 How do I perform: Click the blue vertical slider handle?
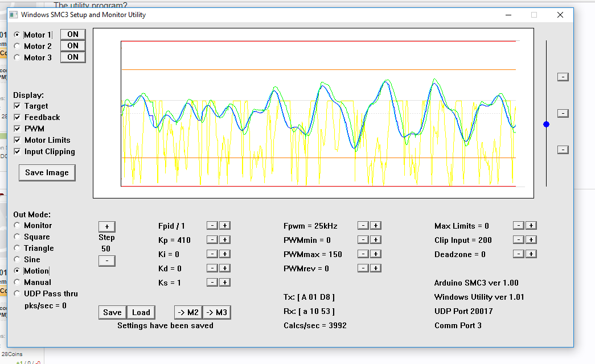point(547,124)
